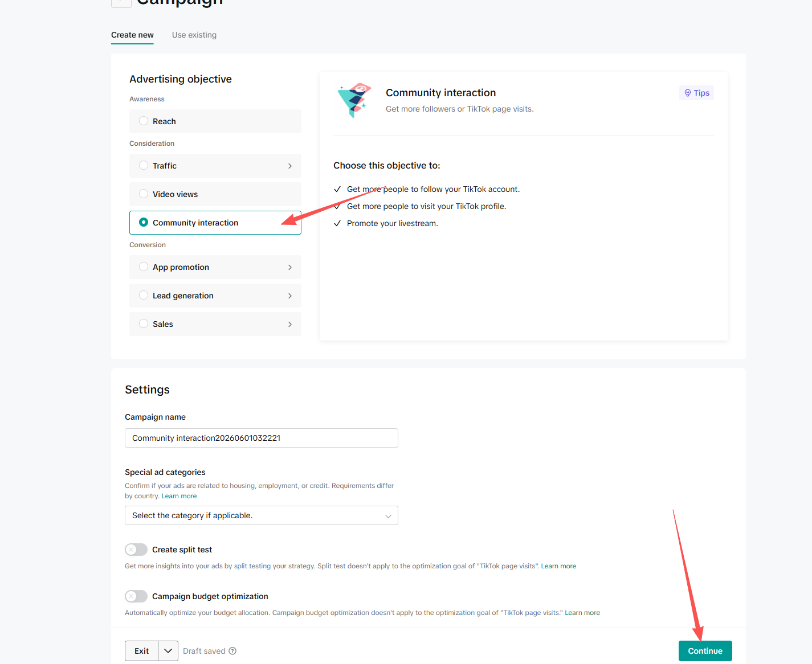Click the Tips lightbulb icon
The image size is (812, 664).
tap(688, 93)
